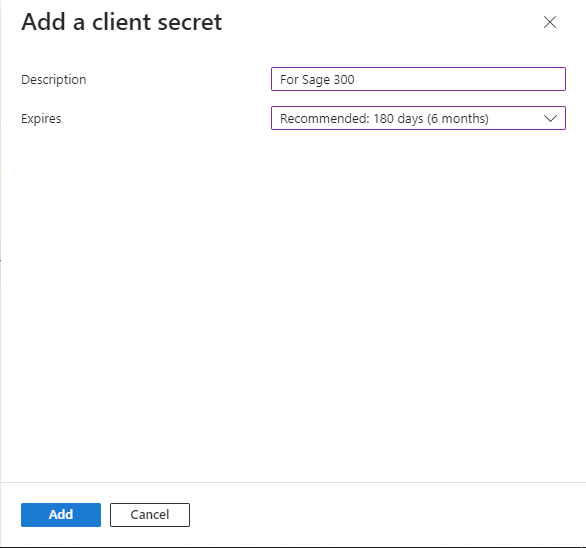Click the downward chevron in Expires field
The image size is (586, 548).
click(x=550, y=118)
